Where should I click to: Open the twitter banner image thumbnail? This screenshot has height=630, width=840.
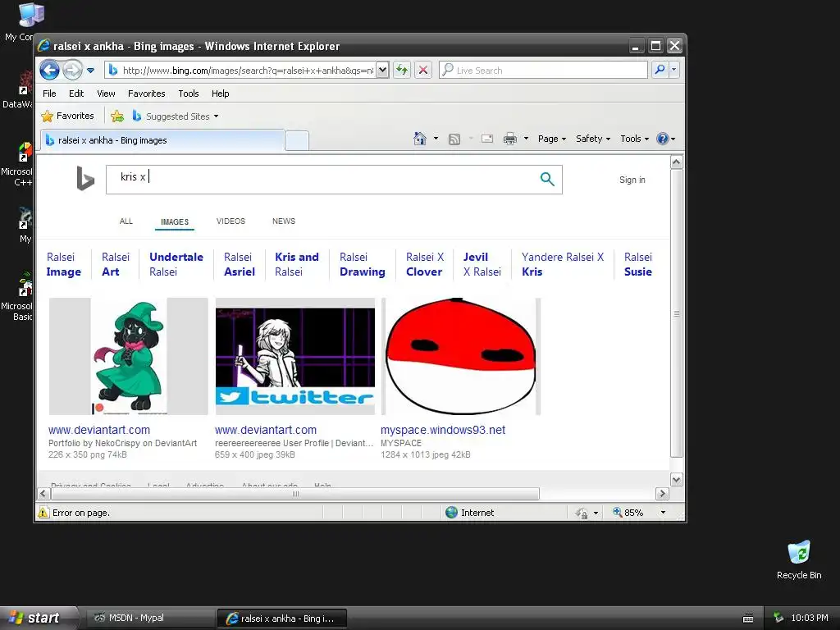point(295,356)
